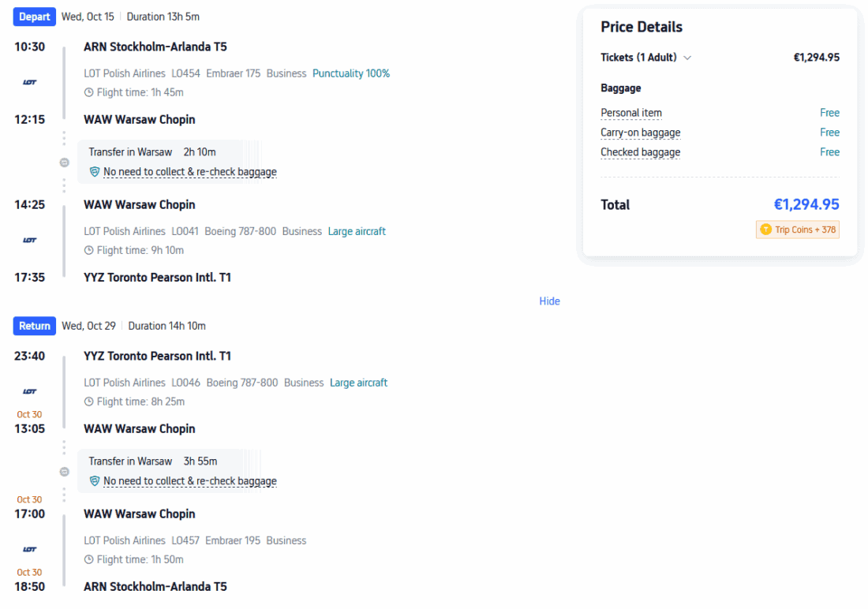Open Punctuality 100% info for LO454
868x609 pixels.
[351, 73]
